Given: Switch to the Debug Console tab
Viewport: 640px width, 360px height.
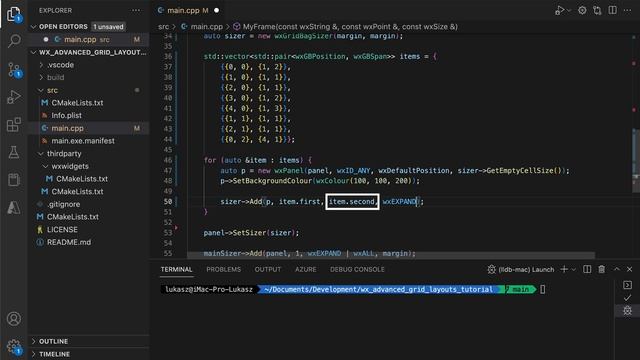Looking at the screenshot, I should pyautogui.click(x=357, y=269).
